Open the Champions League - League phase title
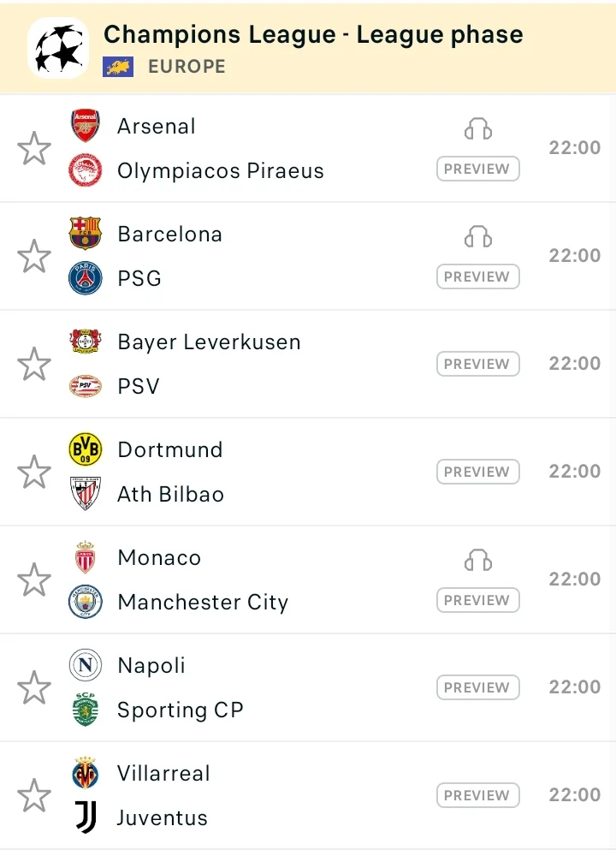The width and height of the screenshot is (616, 850). (313, 35)
